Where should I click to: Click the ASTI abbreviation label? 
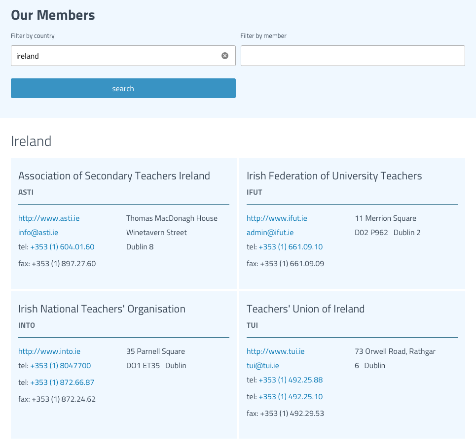pyautogui.click(x=26, y=192)
